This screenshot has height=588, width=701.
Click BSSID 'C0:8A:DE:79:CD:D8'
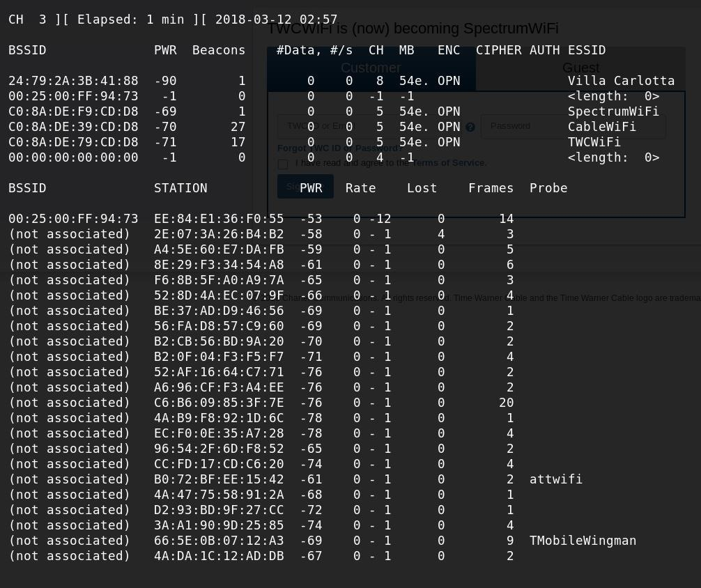click(x=73, y=142)
